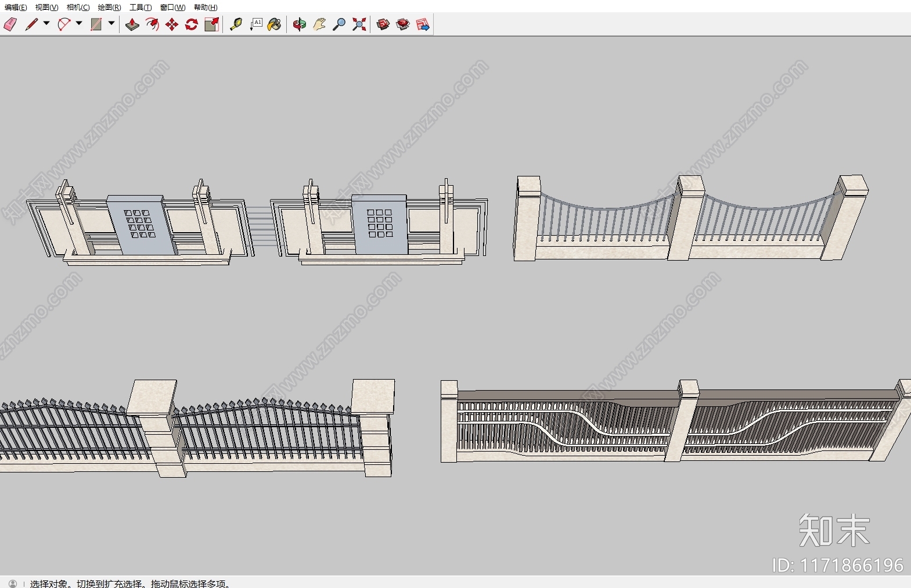911x588 pixels.
Task: Activate the Push/Pull tool
Action: (132, 24)
